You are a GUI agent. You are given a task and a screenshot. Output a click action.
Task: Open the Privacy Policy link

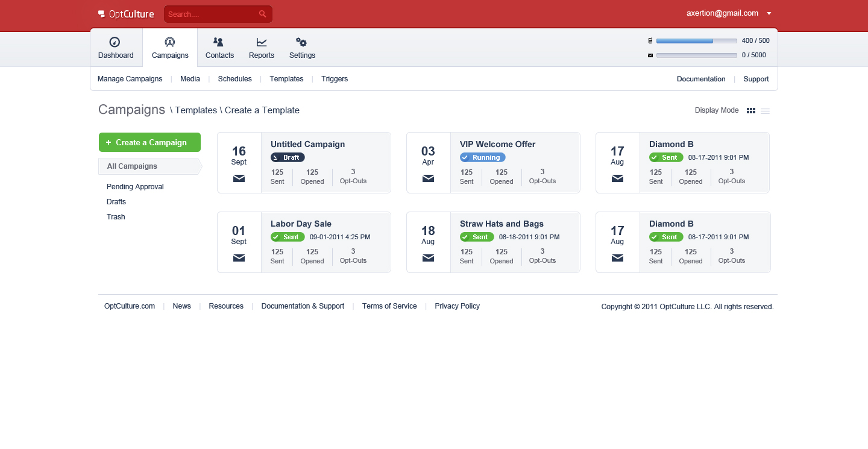[457, 306]
